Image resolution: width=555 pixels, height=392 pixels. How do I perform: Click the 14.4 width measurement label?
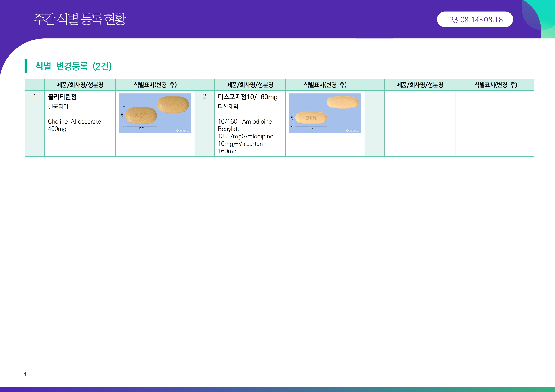(311, 129)
